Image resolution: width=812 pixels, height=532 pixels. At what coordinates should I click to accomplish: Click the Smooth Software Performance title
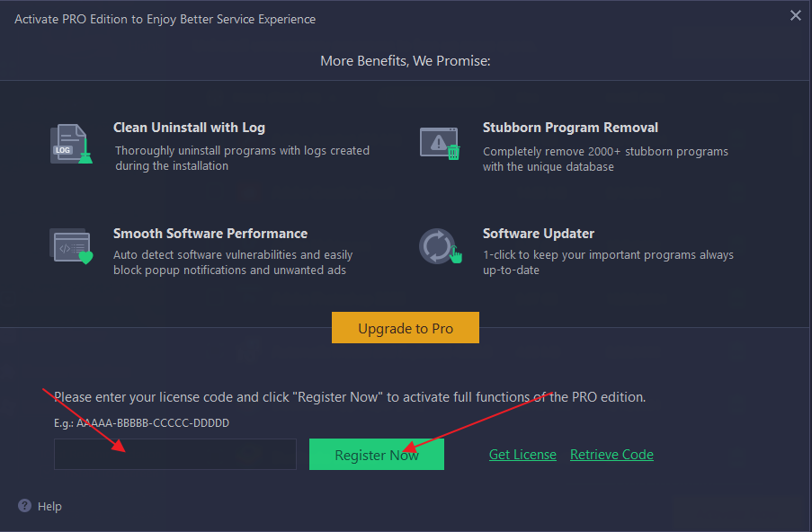[210, 234]
